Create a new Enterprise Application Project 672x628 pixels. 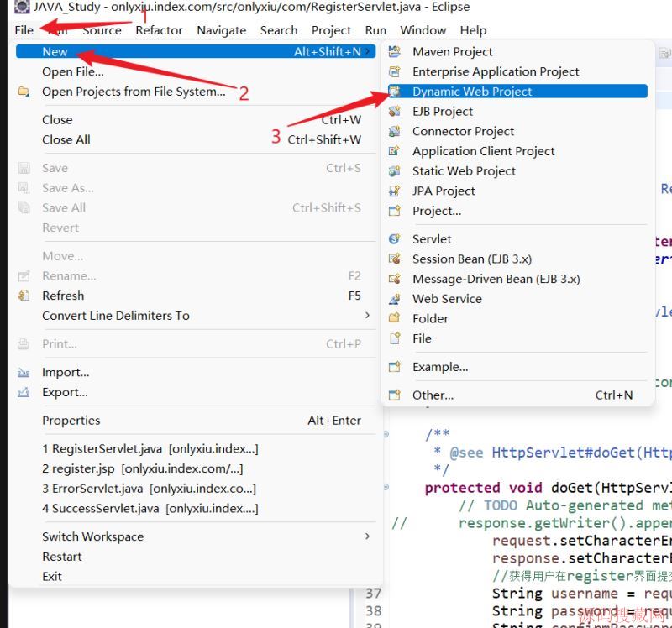pos(495,71)
